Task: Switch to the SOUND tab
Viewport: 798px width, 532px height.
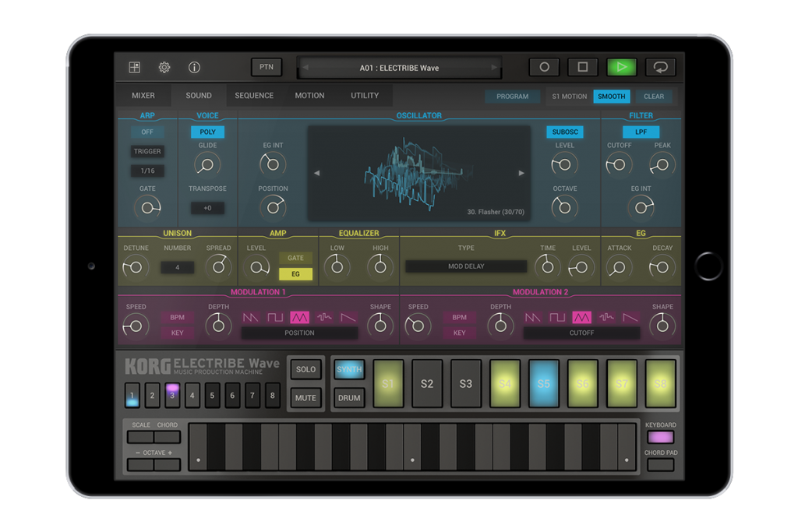Action: coord(199,96)
